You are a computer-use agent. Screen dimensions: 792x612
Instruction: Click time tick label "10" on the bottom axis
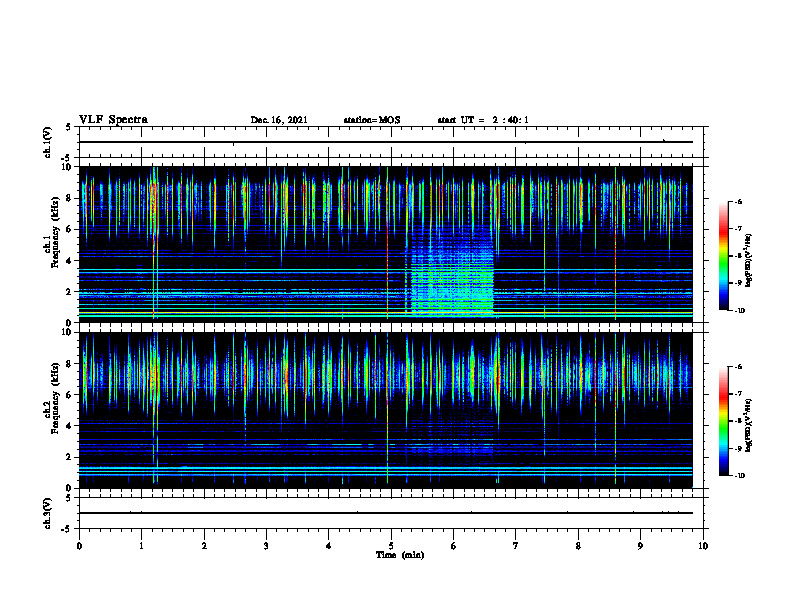point(703,546)
